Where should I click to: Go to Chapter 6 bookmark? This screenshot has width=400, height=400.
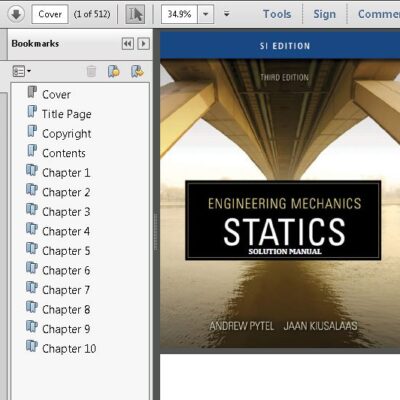(x=66, y=270)
